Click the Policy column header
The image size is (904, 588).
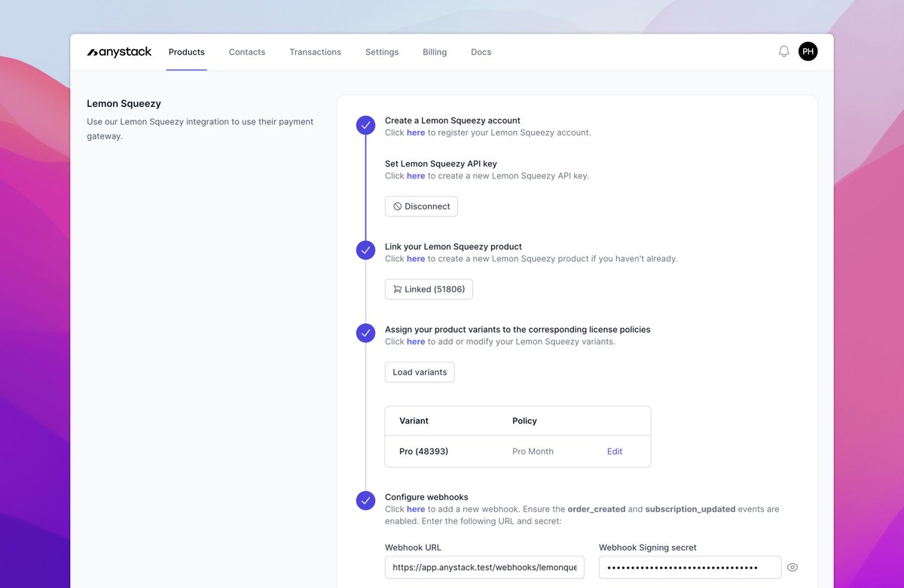click(524, 421)
